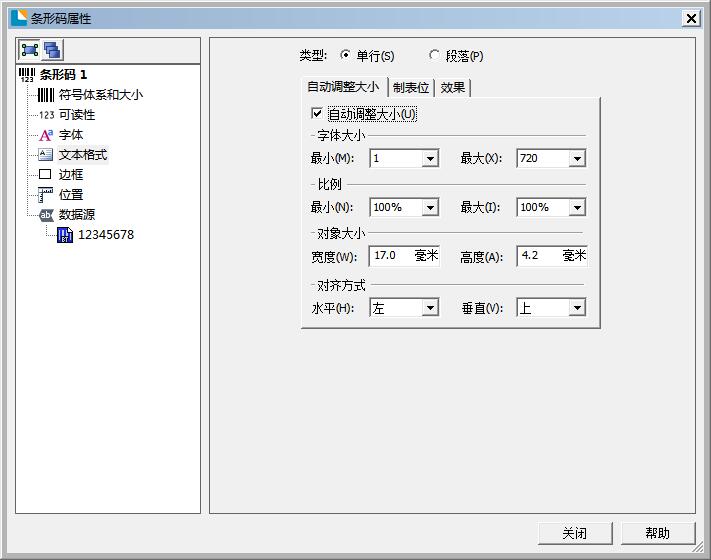Click the rectangle icon beside 边框

(45, 174)
